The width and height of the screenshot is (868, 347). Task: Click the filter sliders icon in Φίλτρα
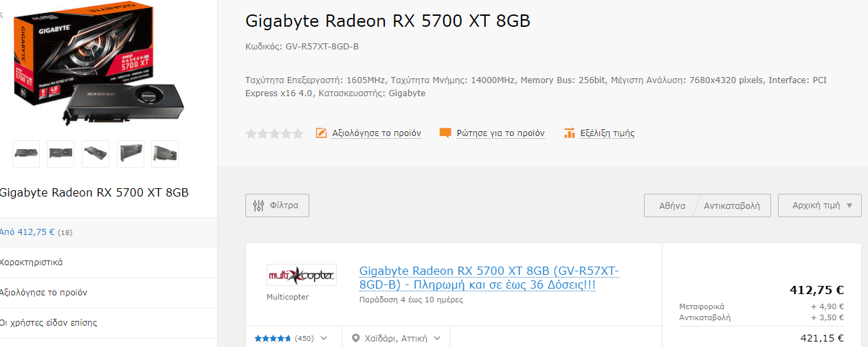tap(258, 205)
